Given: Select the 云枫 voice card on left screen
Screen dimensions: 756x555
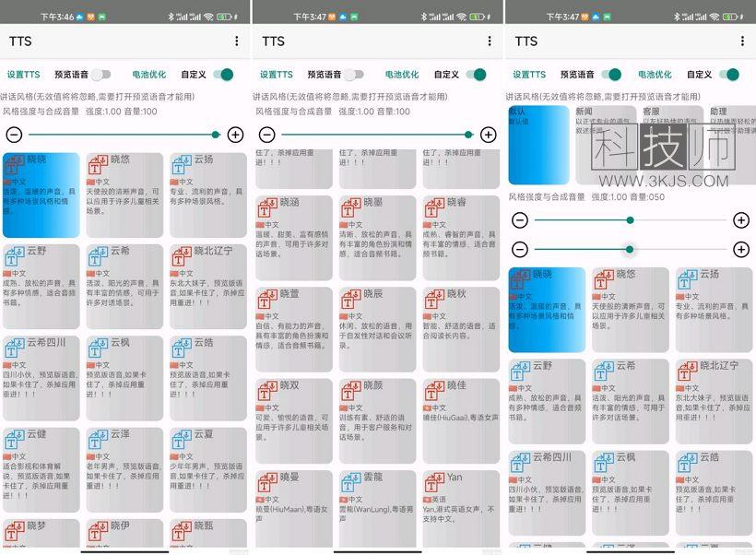Looking at the screenshot, I should coord(124,378).
